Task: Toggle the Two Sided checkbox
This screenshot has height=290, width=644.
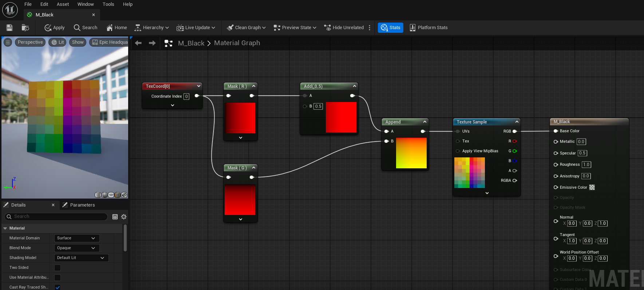Action: pyautogui.click(x=58, y=268)
